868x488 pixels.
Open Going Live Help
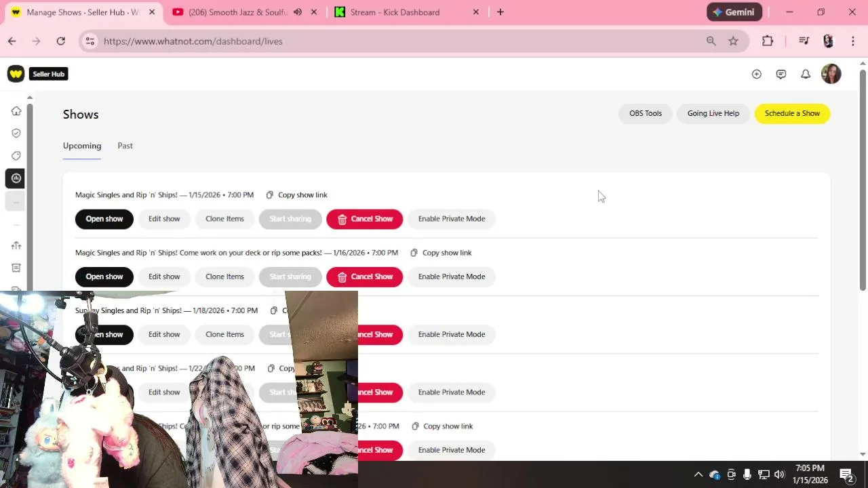713,113
